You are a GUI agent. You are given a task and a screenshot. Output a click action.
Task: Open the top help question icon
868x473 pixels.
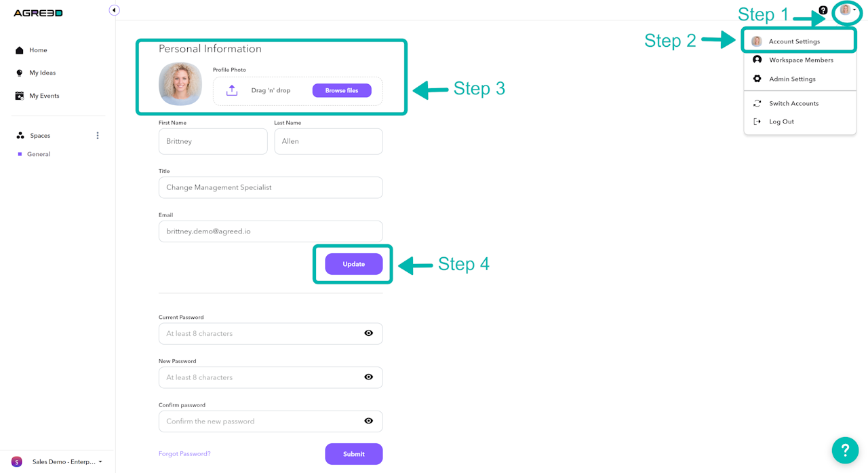(823, 10)
